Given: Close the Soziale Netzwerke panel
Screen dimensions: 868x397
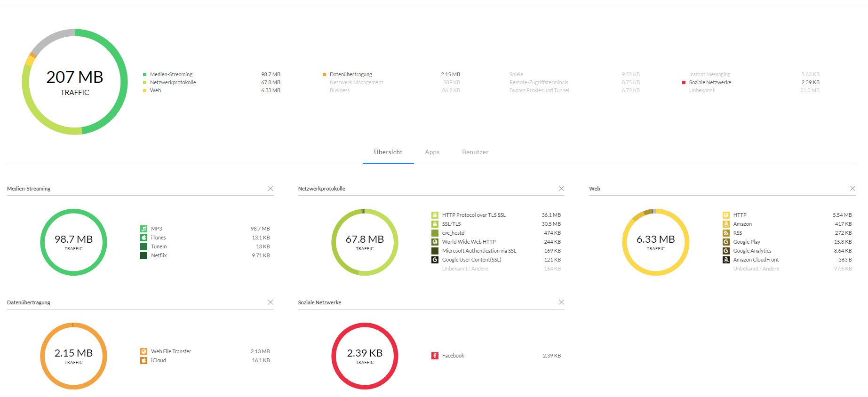Looking at the screenshot, I should click(561, 302).
